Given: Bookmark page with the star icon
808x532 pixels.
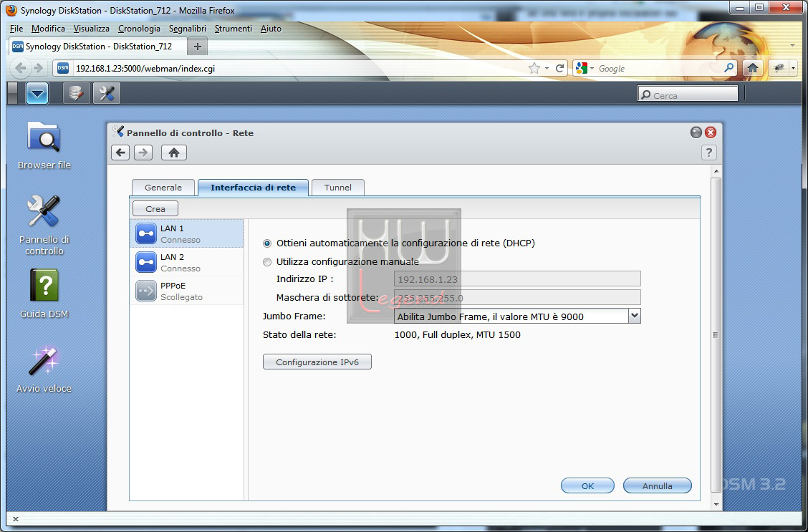Looking at the screenshot, I should [x=534, y=68].
